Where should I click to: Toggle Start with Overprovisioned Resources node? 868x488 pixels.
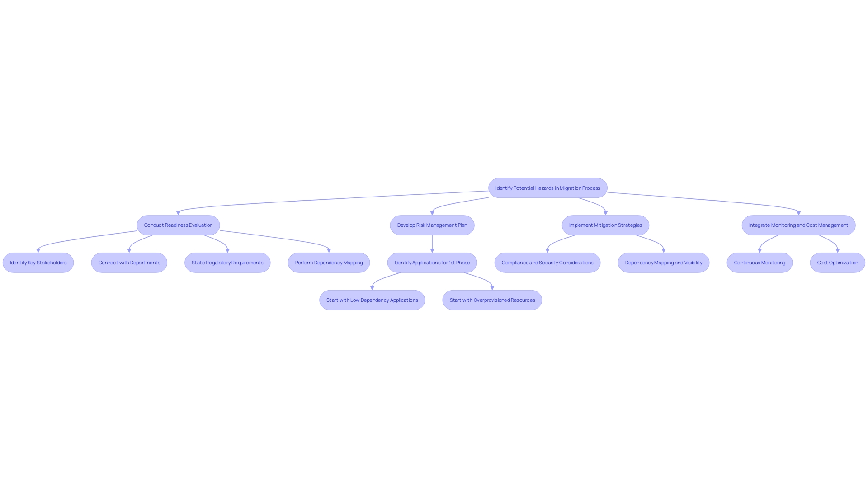(492, 300)
